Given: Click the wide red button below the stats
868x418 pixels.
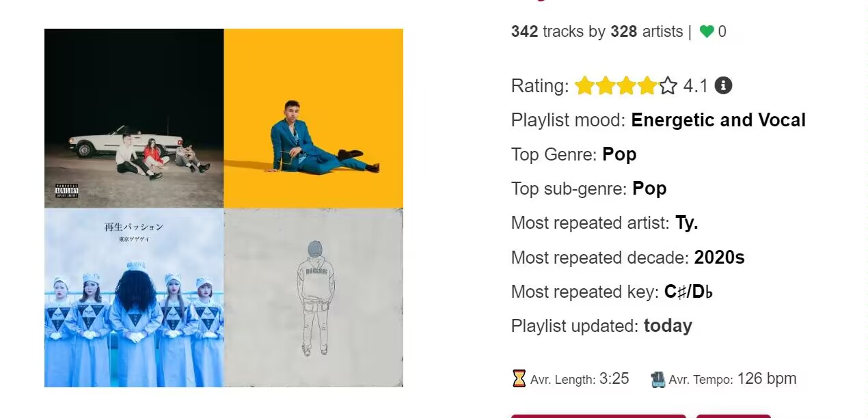Looking at the screenshot, I should click(x=598, y=415).
